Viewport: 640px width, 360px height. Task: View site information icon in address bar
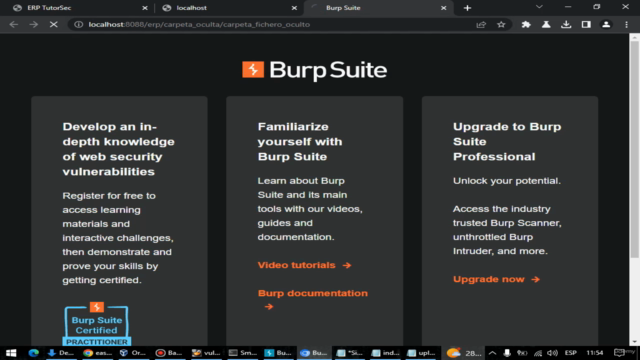click(x=78, y=24)
